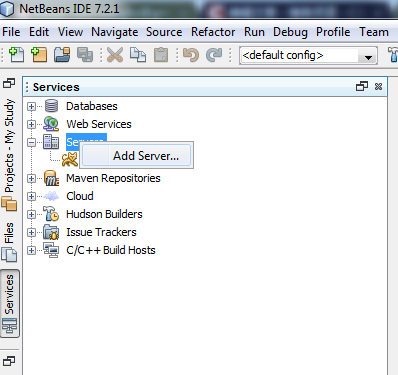Open the Edit menu
398x375 pixels.
coord(39,32)
